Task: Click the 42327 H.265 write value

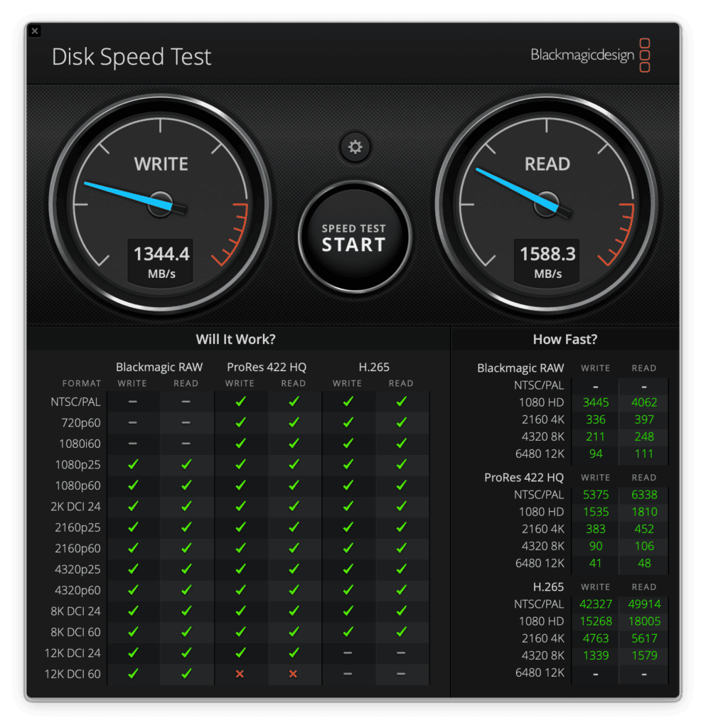Action: click(595, 604)
